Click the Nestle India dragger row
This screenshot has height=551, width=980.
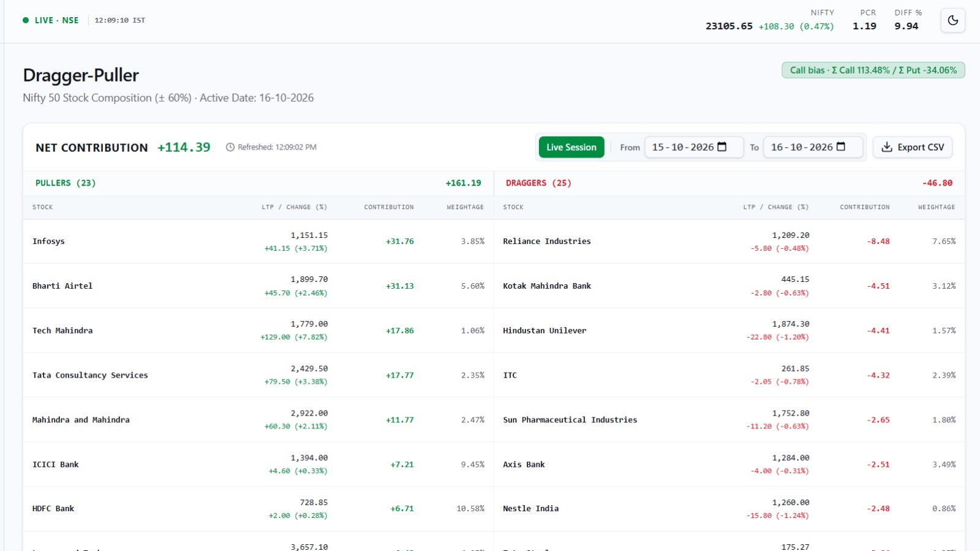coord(729,509)
